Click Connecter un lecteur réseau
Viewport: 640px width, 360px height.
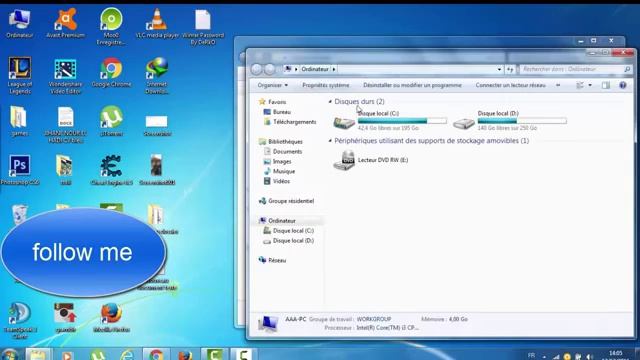(x=510, y=85)
